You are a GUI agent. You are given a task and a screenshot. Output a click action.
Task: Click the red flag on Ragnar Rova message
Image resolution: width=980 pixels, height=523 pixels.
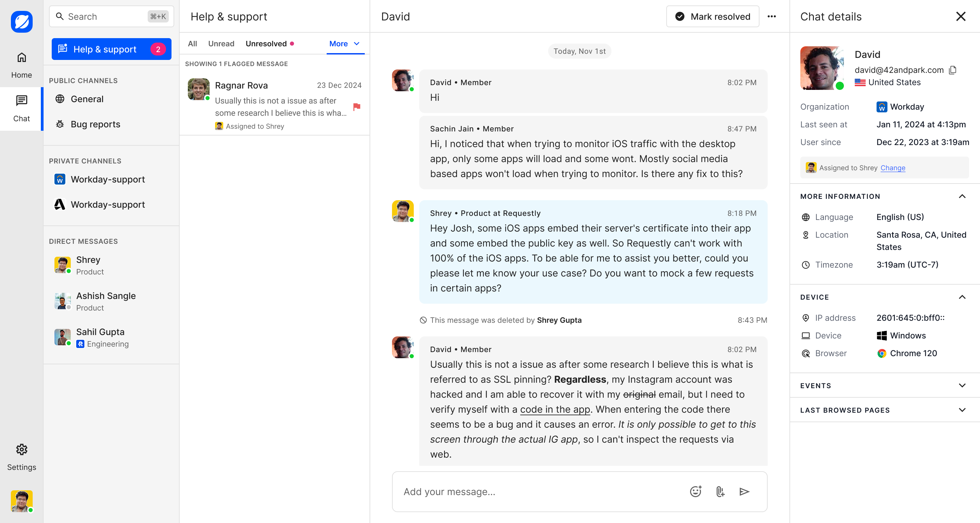point(357,107)
